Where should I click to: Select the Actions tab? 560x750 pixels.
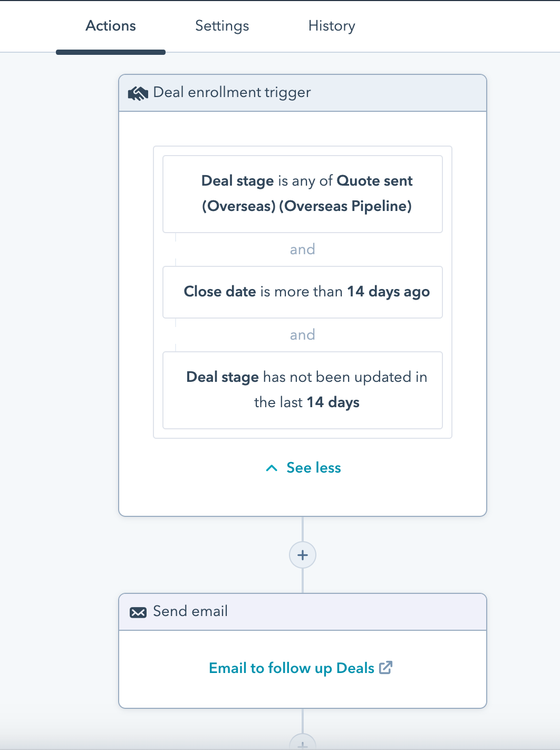click(111, 26)
